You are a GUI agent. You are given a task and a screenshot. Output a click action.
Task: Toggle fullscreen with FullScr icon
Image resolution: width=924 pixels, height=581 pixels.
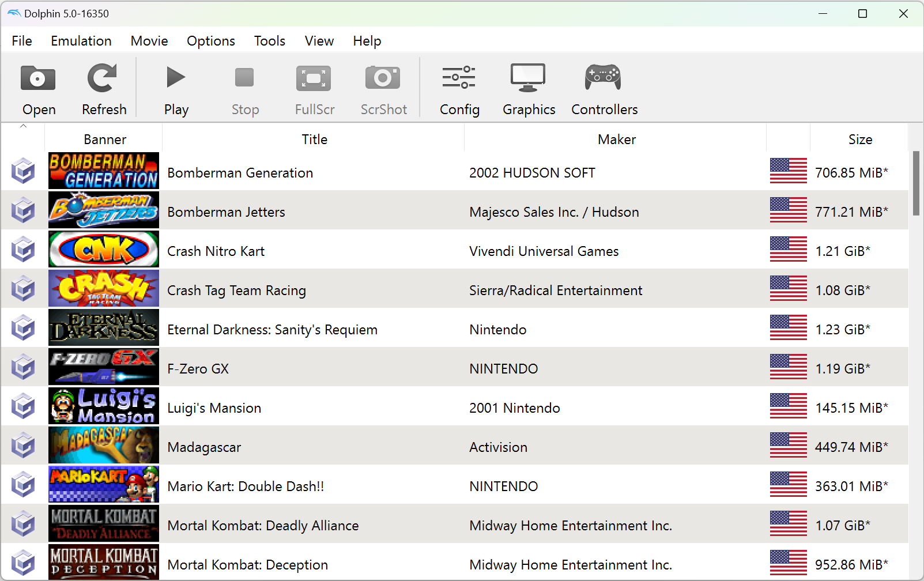point(314,78)
